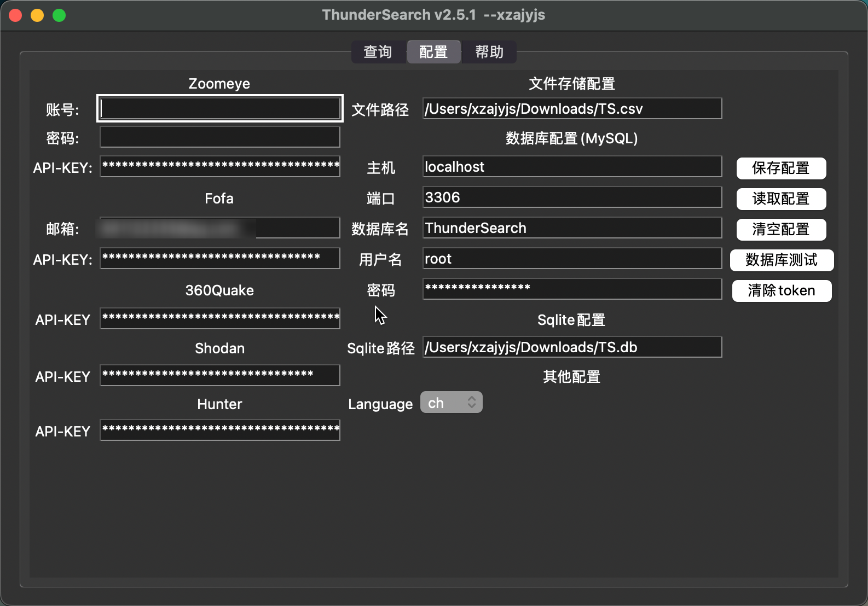Click the 端口 3306 field

pos(572,197)
